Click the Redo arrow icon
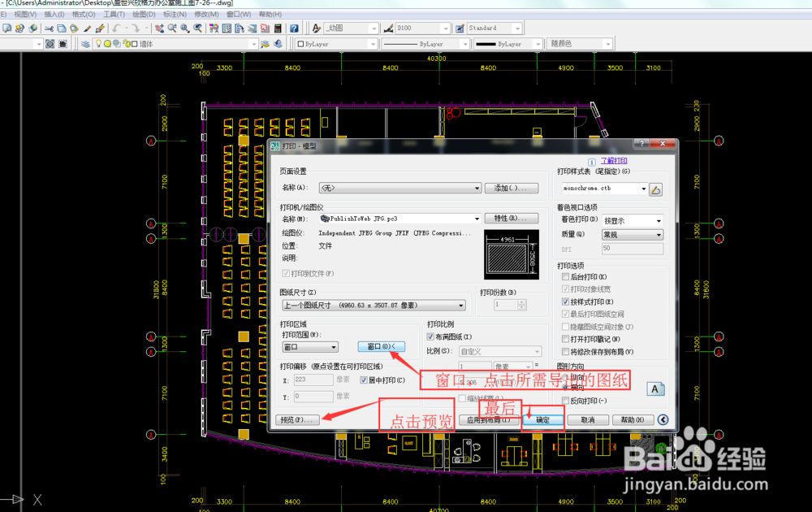 point(135,28)
